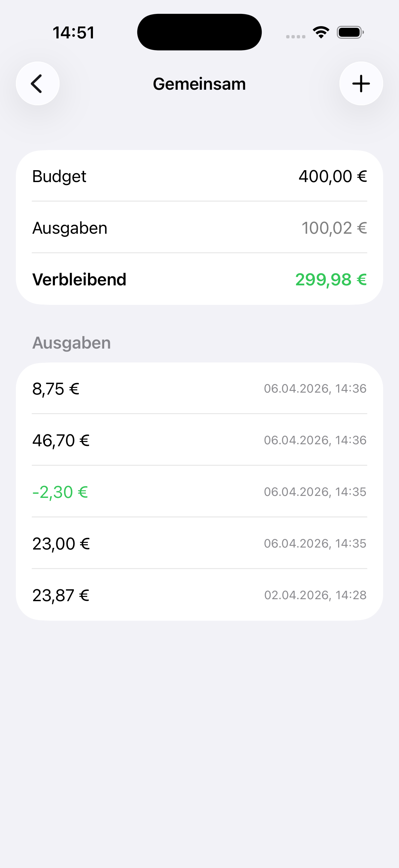Tap the green 299,98 € remaining amount
Image resolution: width=399 pixels, height=868 pixels.
click(331, 279)
